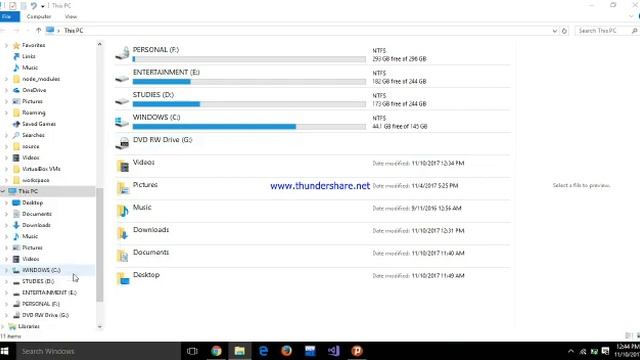640x360 pixels.
Task: Open the View ribbon tab
Action: [71, 17]
